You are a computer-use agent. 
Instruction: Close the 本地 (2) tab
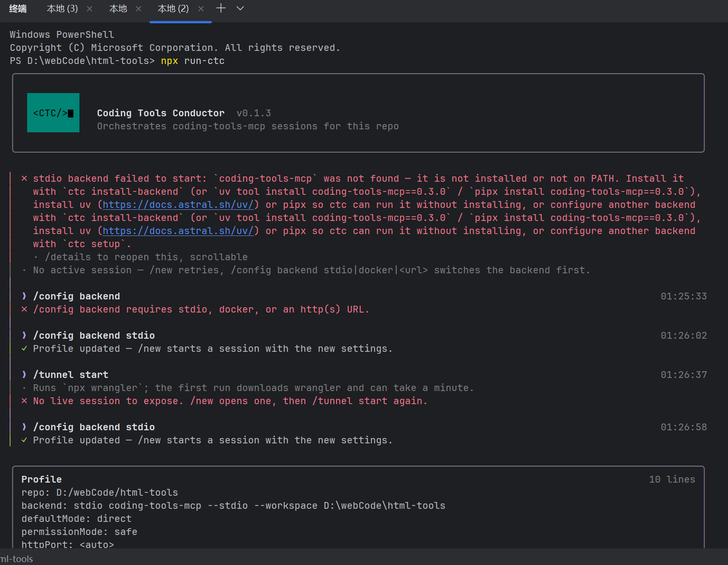(201, 9)
